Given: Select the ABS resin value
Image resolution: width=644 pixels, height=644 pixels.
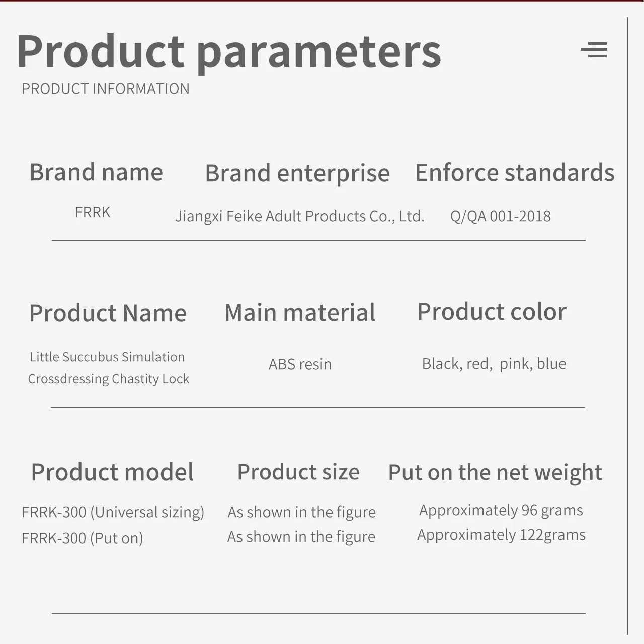Looking at the screenshot, I should [300, 364].
